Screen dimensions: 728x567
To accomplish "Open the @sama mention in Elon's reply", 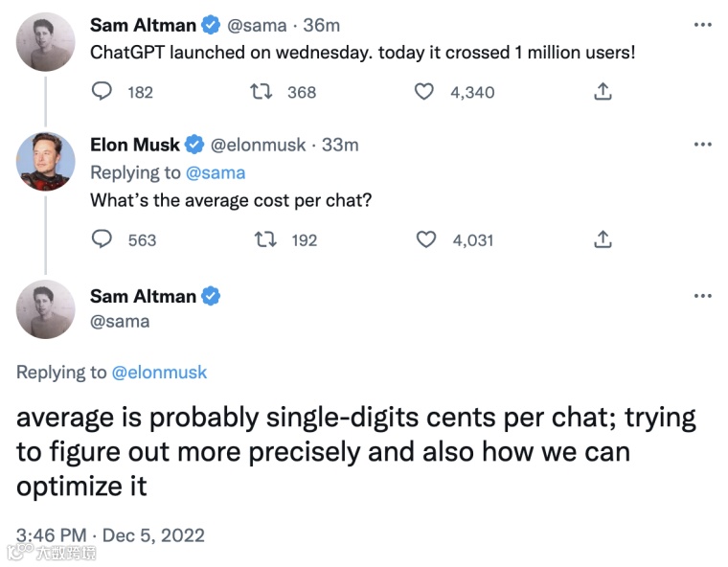I will 216,172.
